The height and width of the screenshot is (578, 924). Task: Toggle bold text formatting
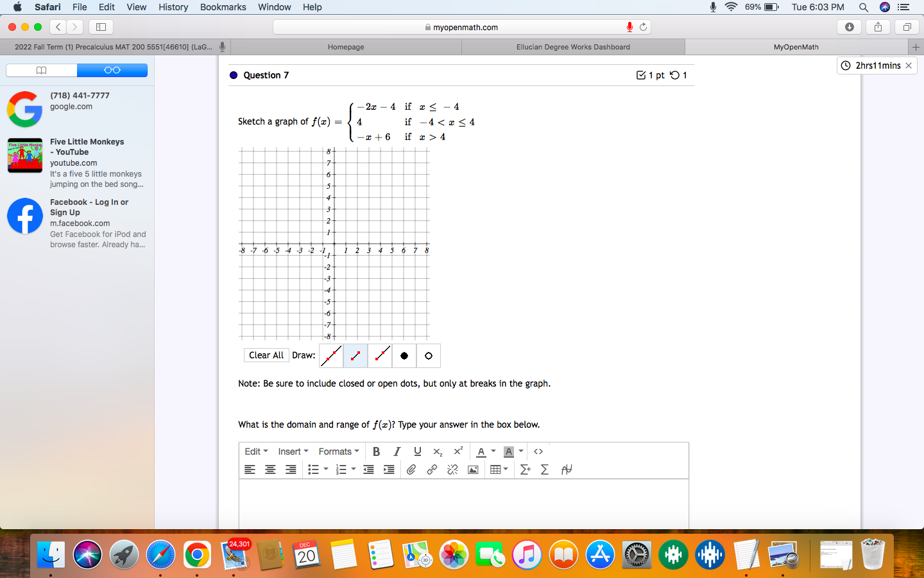(x=376, y=451)
